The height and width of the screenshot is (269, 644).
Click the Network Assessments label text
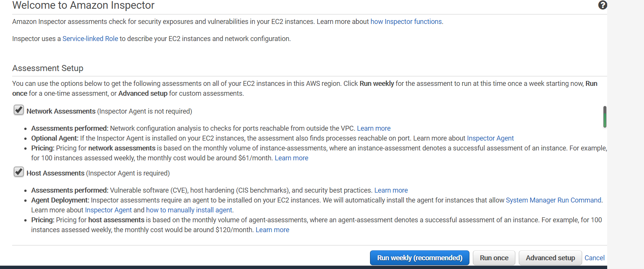pyautogui.click(x=61, y=111)
